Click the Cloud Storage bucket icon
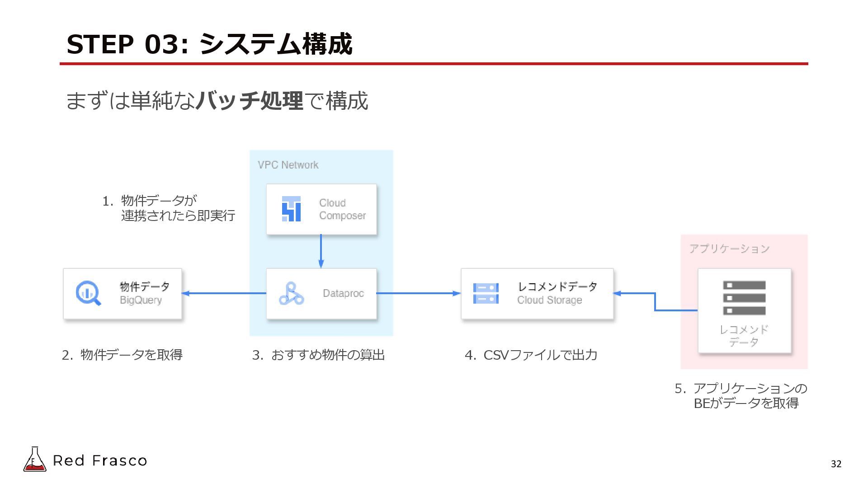Screen dimensions: 868x488 (x=486, y=293)
